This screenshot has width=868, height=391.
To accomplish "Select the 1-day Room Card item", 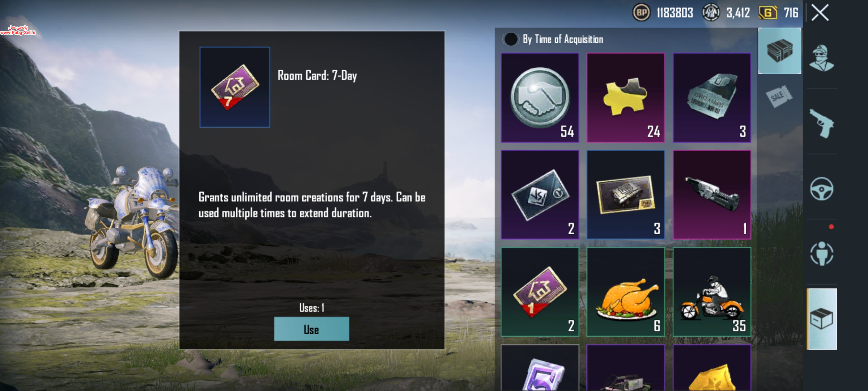I will click(540, 292).
